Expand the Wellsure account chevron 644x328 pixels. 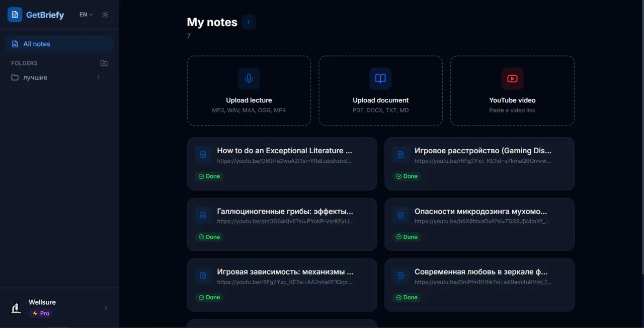coord(106,308)
